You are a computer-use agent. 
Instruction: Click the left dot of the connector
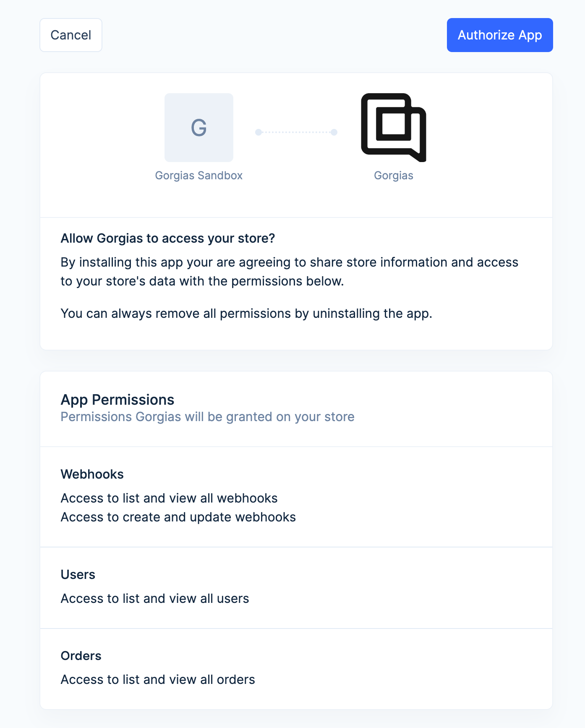[259, 132]
